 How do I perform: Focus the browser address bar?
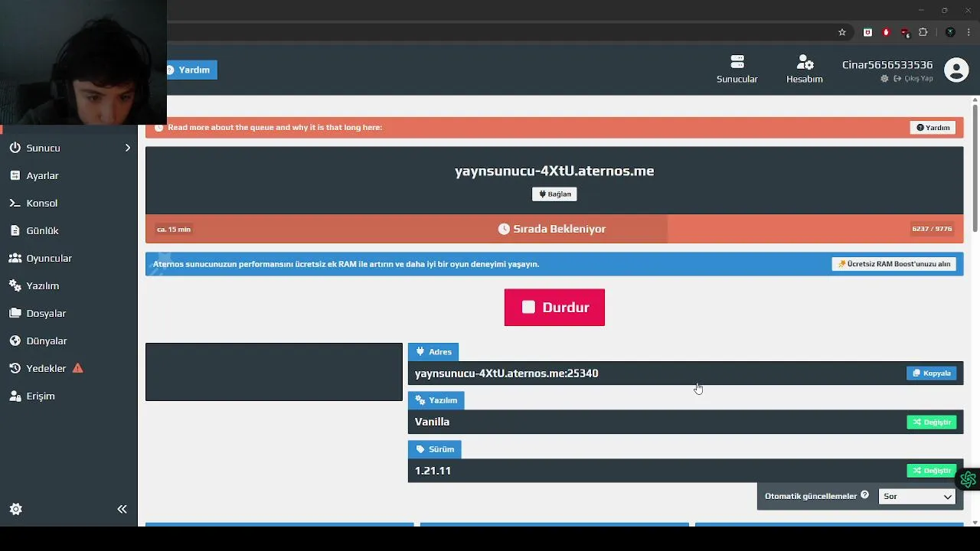tap(498, 32)
